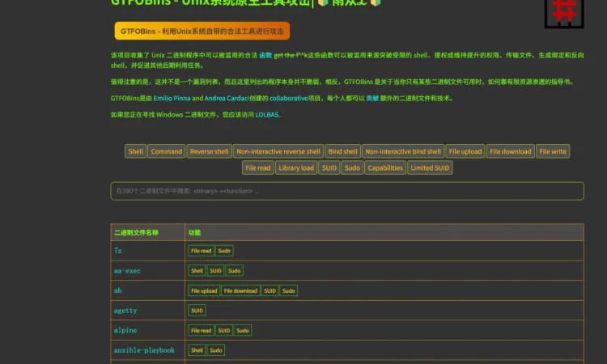Viewport: 607px width, 364px height.
Task: Open the alpine binary entry
Action: tap(125, 330)
